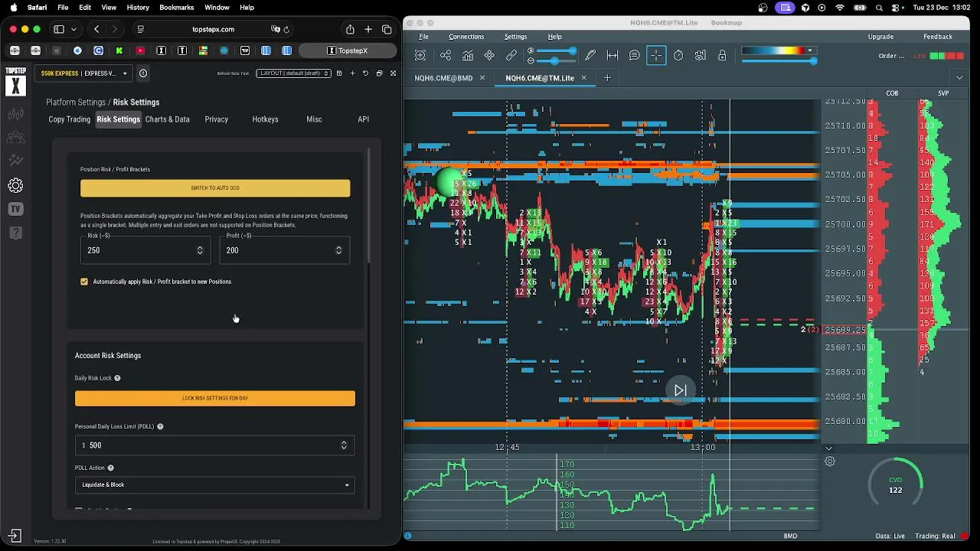Click the Risk 250 stepper arrows
980x551 pixels.
[x=200, y=250]
